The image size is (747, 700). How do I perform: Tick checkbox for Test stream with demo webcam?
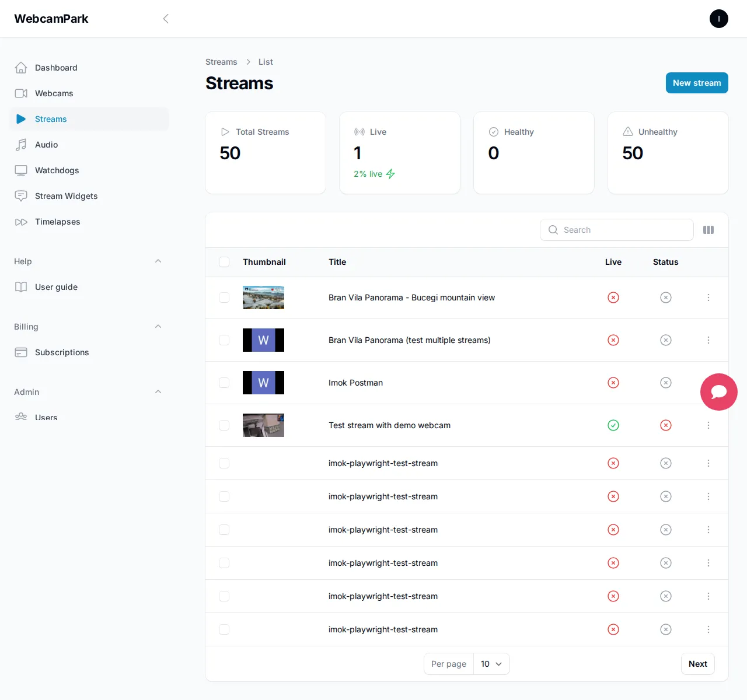point(224,425)
